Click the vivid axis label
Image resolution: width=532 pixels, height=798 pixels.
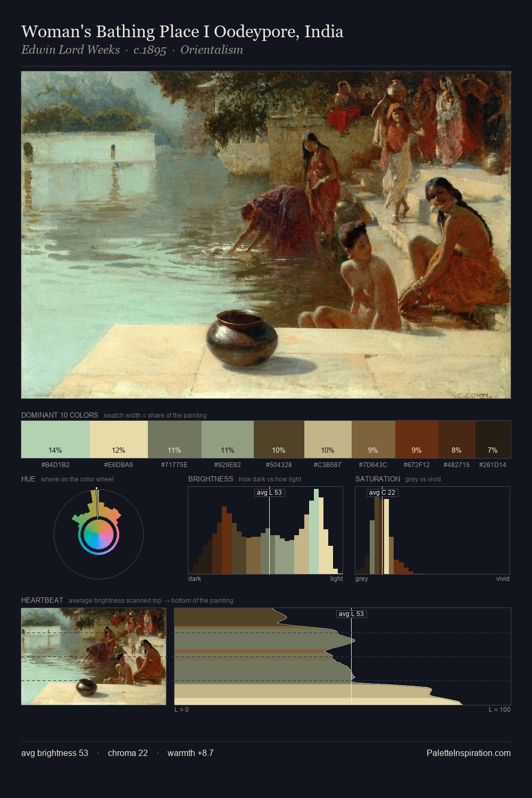click(x=503, y=579)
